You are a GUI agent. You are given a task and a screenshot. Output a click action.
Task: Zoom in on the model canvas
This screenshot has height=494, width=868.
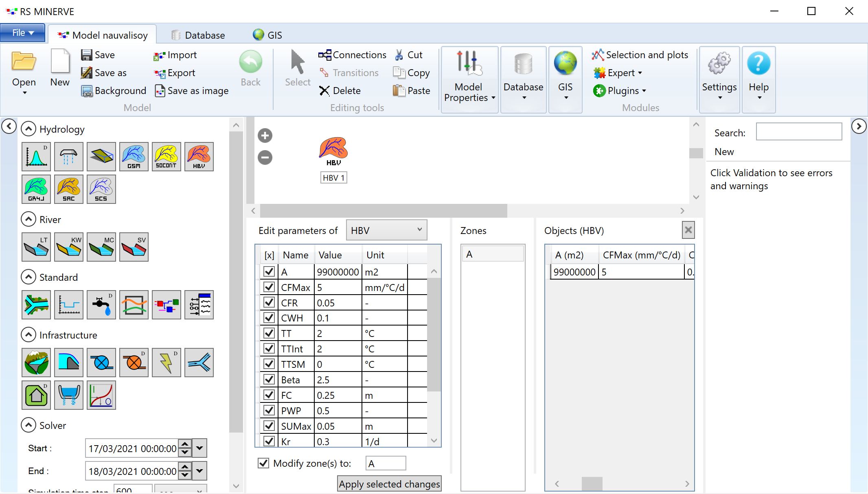[x=265, y=136]
